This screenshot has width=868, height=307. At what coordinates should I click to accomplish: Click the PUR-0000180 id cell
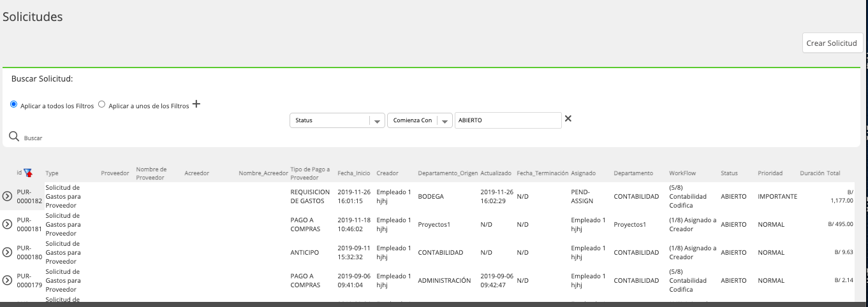coord(29,252)
